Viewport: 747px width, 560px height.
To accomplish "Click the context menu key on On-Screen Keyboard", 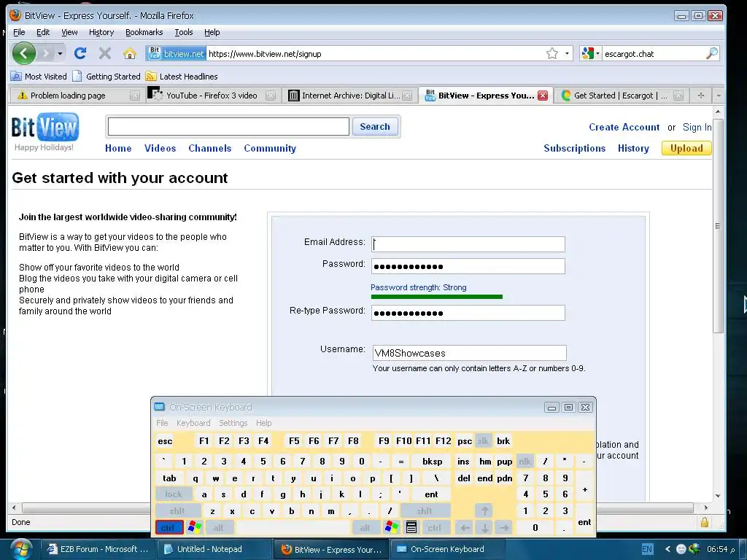I will click(x=411, y=527).
